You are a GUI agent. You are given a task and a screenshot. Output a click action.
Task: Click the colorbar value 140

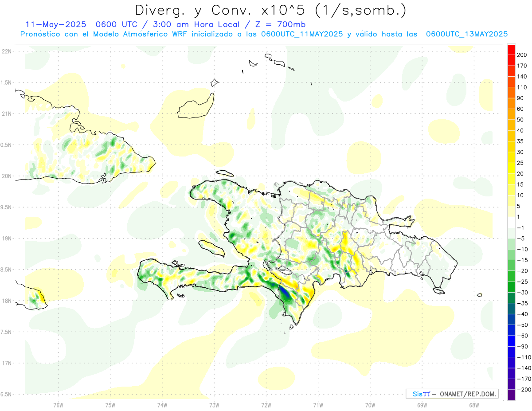click(522, 77)
